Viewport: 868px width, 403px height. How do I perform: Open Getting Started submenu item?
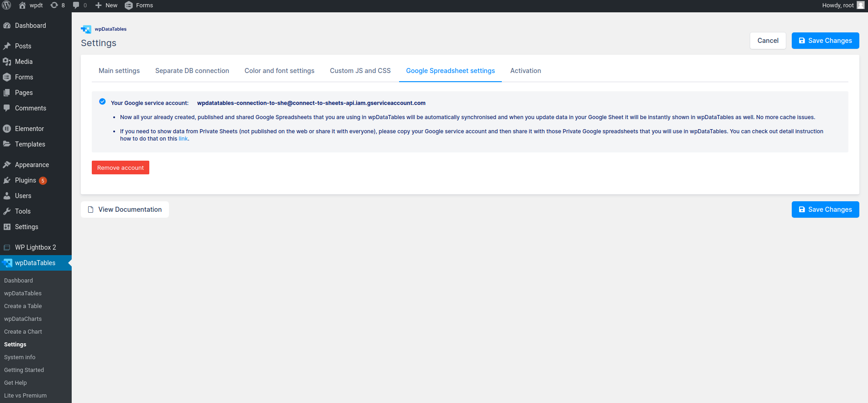24,370
